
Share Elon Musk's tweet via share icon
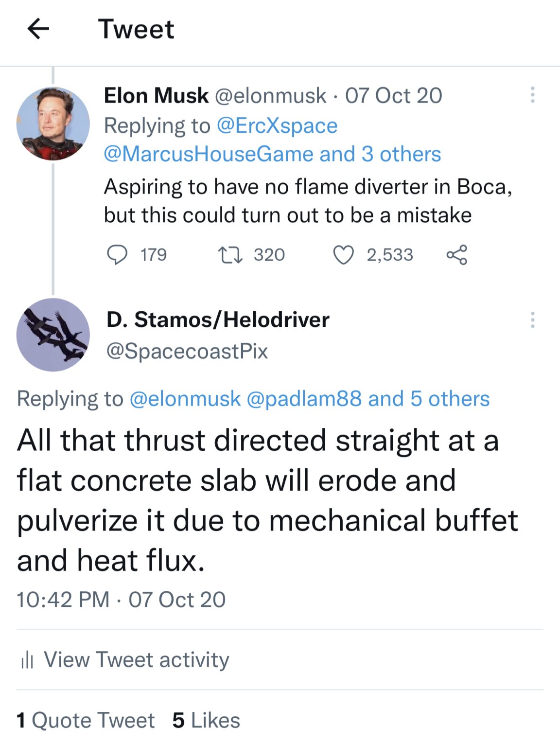point(457,254)
